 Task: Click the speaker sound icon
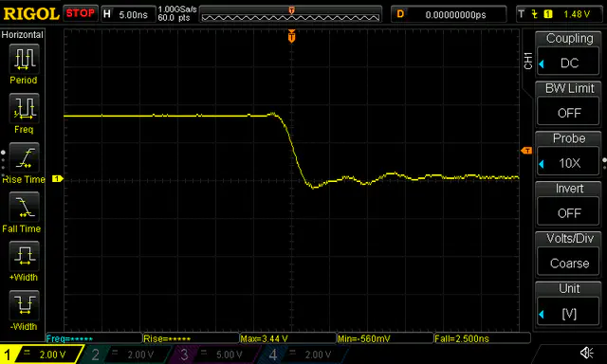pos(587,353)
